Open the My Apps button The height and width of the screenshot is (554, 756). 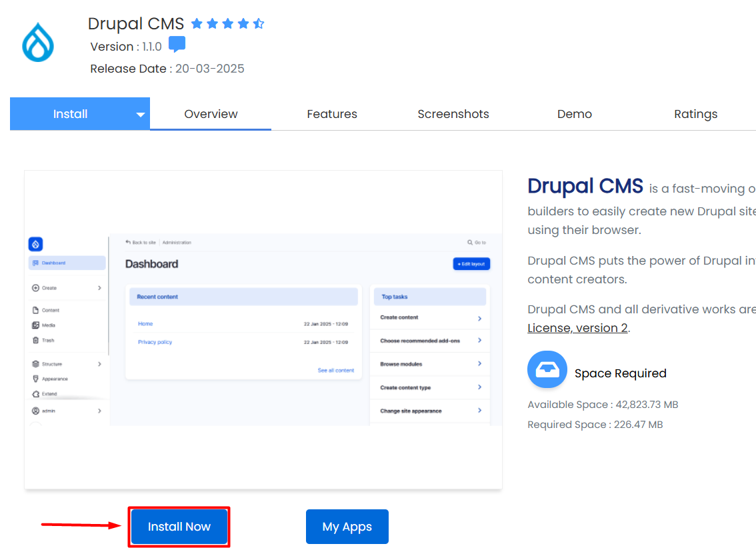pyautogui.click(x=347, y=527)
